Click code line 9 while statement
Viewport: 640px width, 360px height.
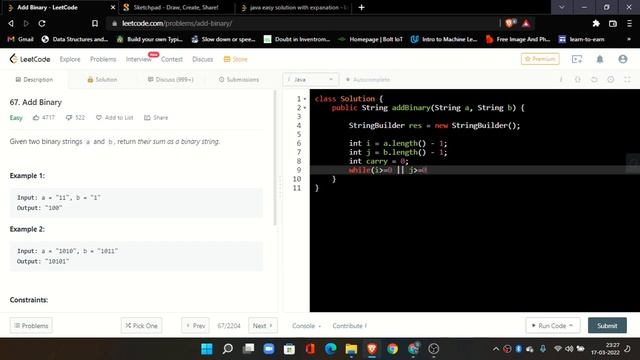pyautogui.click(x=388, y=170)
